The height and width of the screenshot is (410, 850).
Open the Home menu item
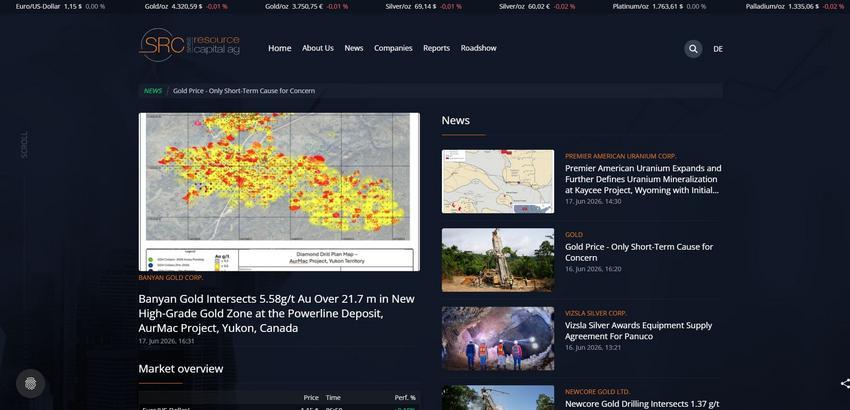tap(280, 48)
